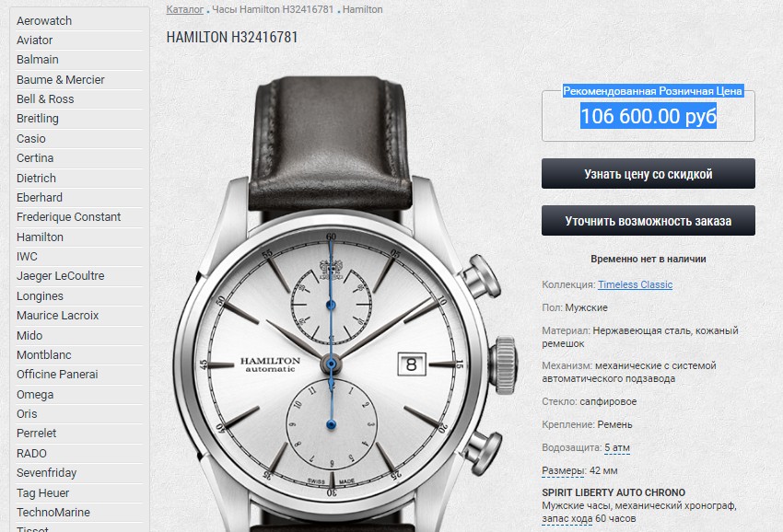Screen dimensions: 783x532
Task: Choose Officine Panerai in the sidebar
Action: (57, 375)
